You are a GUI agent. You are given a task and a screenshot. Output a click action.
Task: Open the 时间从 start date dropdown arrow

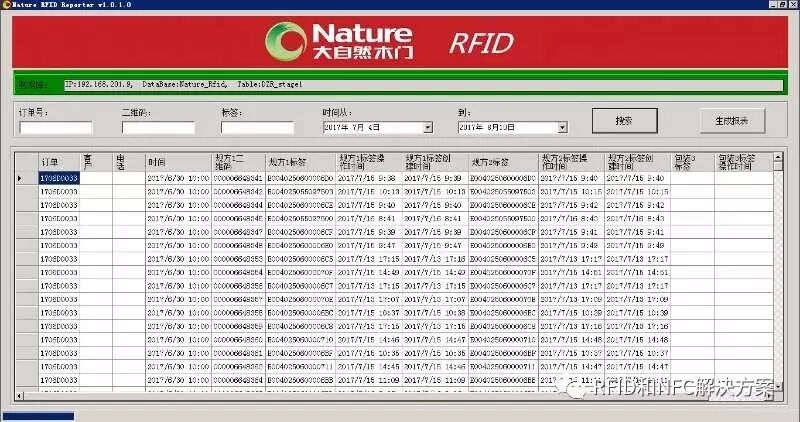(428, 128)
